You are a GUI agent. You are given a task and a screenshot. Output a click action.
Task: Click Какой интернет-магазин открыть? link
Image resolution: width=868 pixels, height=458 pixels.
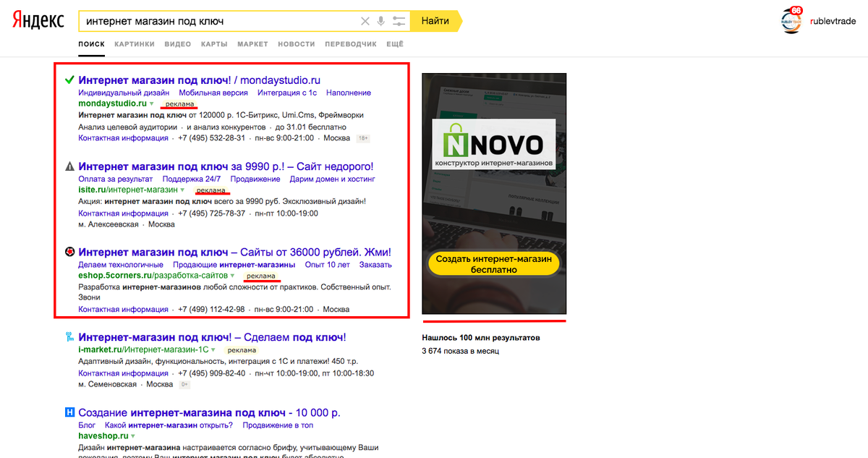pos(169,425)
